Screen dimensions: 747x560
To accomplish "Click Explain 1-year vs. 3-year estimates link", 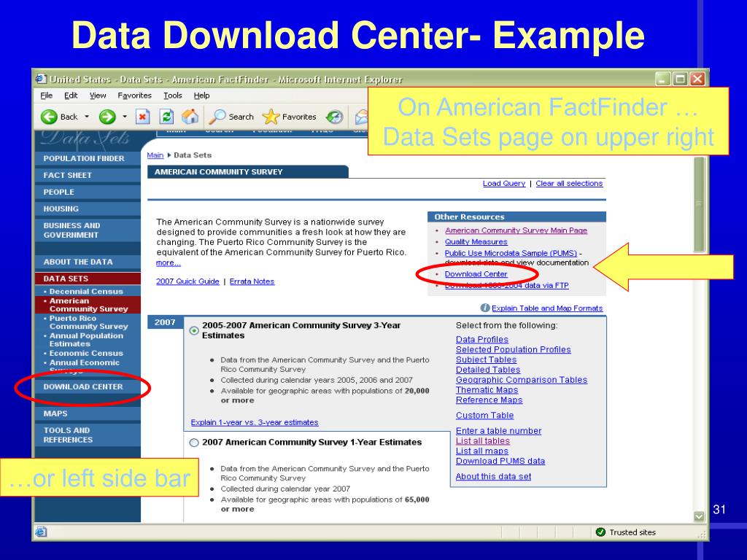I will pos(255,422).
